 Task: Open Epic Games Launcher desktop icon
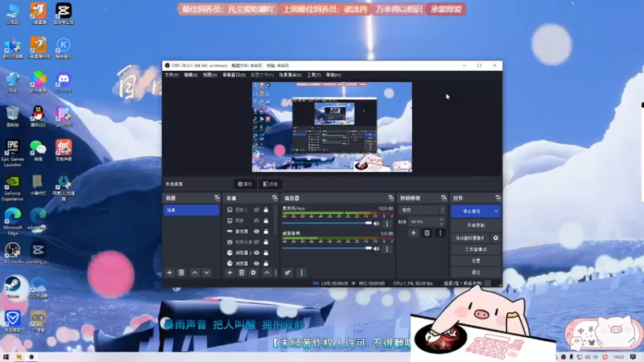[12, 154]
